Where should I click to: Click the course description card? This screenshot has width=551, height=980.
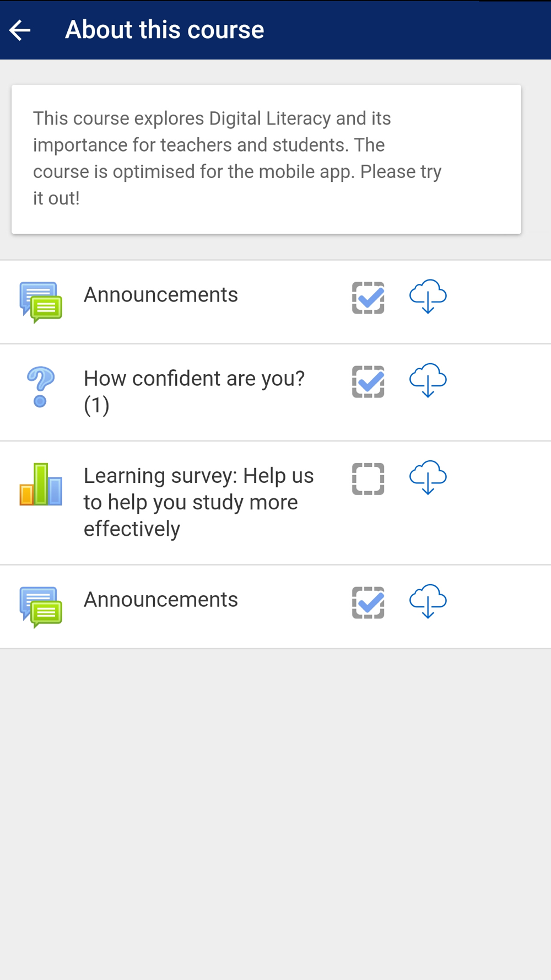click(266, 159)
